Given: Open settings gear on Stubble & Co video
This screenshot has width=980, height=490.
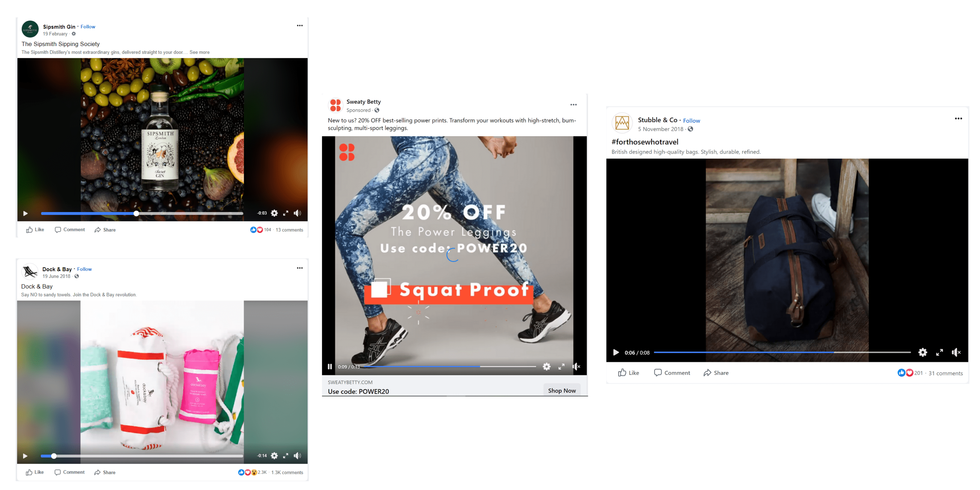Looking at the screenshot, I should click(923, 352).
